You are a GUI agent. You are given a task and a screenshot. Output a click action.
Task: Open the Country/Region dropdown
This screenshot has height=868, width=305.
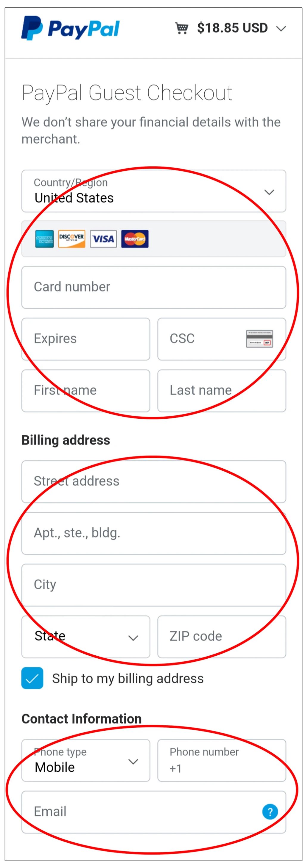(153, 192)
